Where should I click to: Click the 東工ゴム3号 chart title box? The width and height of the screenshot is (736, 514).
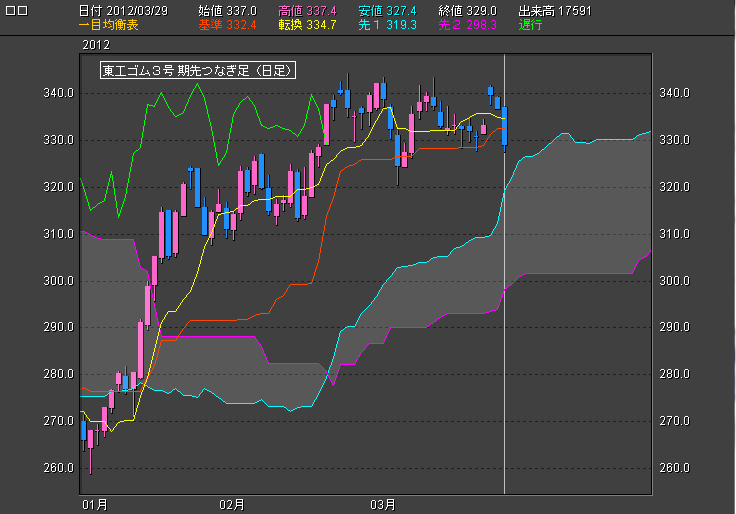coord(198,70)
